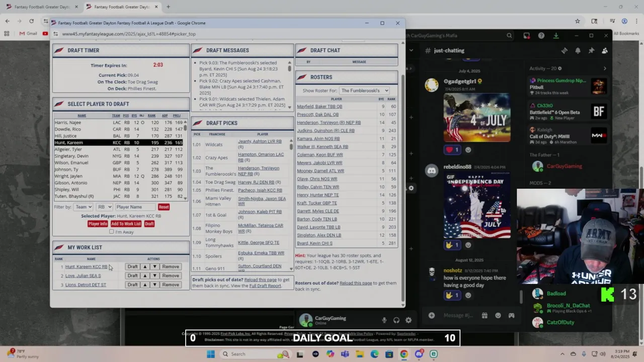This screenshot has height=362, width=644.
Task: Check the I'm Away checkbox
Action: point(112,232)
